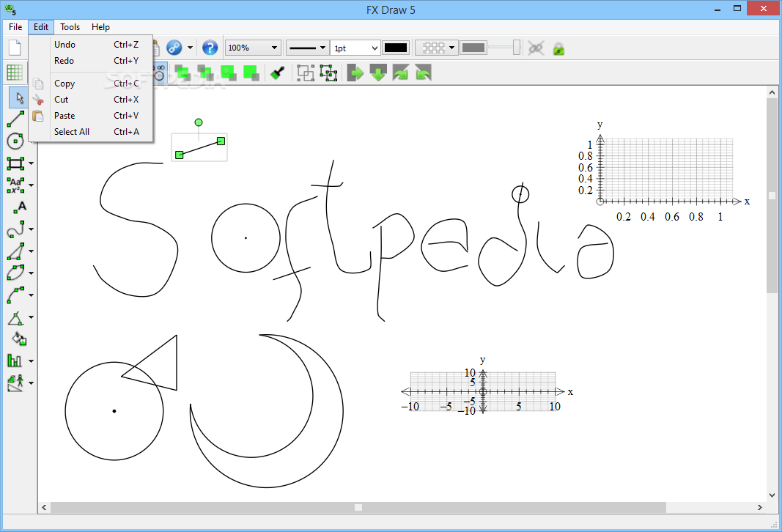Select the circle tool
782x532 pixels.
coord(15,141)
